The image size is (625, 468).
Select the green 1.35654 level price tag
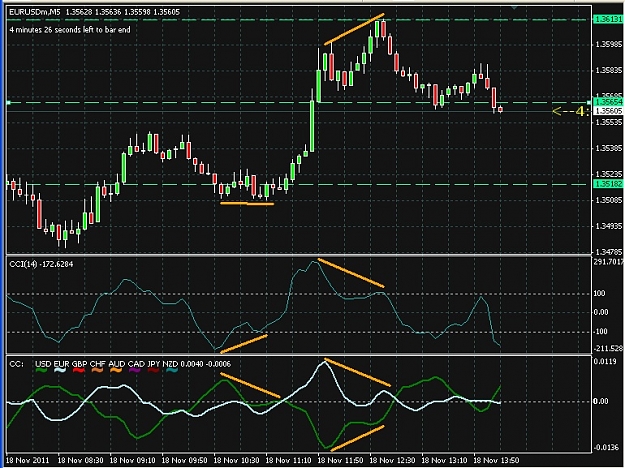pos(608,102)
